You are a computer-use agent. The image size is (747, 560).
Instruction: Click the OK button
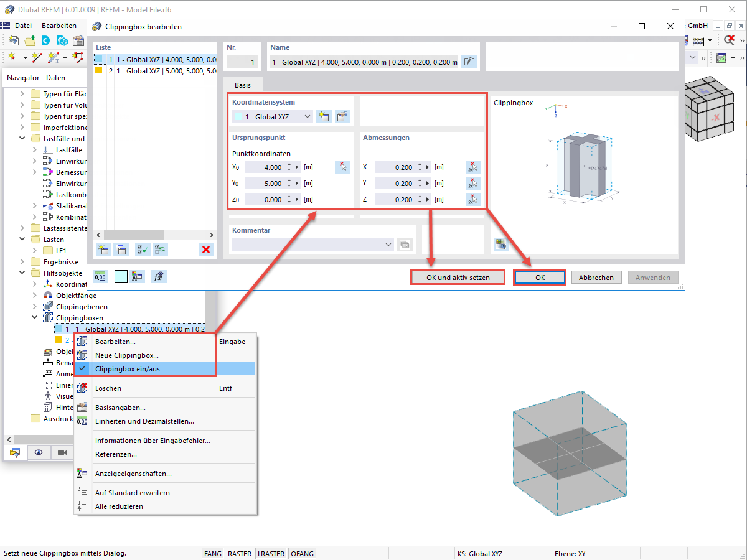click(x=540, y=278)
